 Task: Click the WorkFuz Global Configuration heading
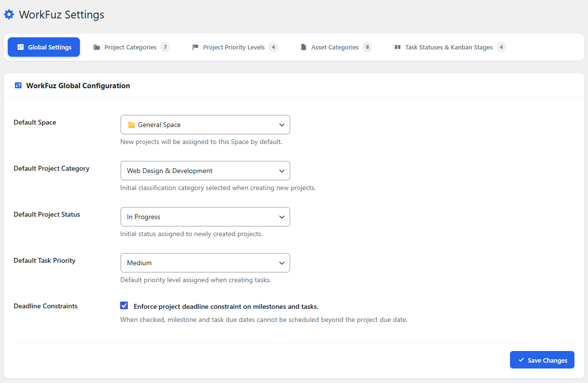[x=78, y=85]
